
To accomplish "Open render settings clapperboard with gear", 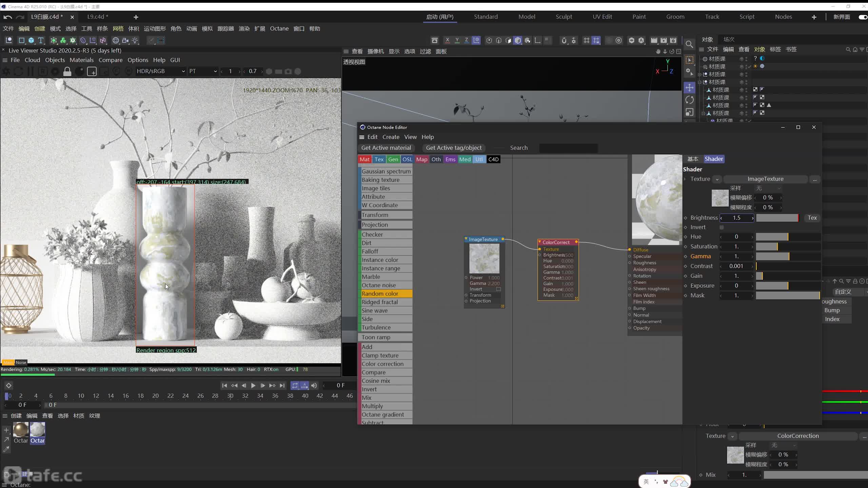I will point(673,40).
